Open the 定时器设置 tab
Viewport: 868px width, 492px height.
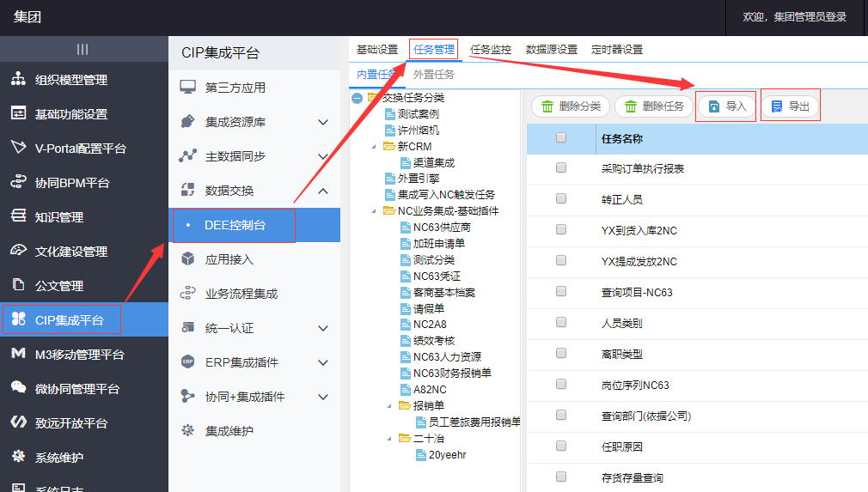(617, 50)
